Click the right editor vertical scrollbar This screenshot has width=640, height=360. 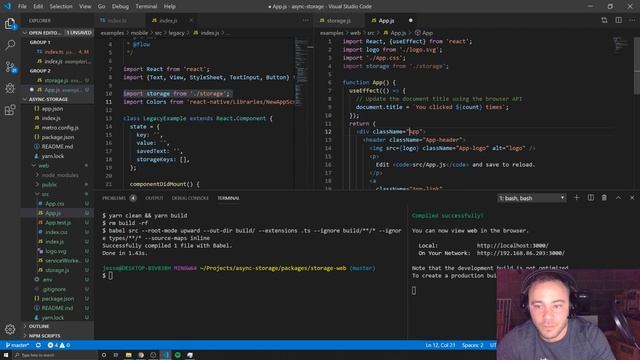637,65
